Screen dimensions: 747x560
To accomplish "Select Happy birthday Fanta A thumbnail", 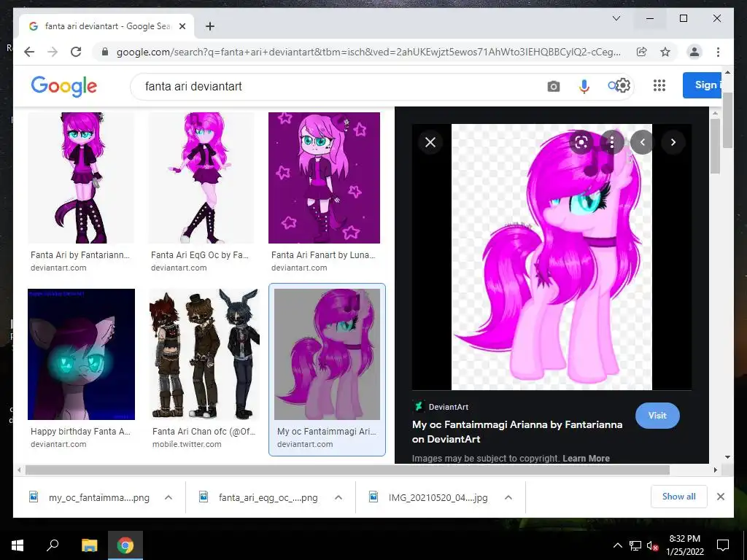I will click(81, 354).
